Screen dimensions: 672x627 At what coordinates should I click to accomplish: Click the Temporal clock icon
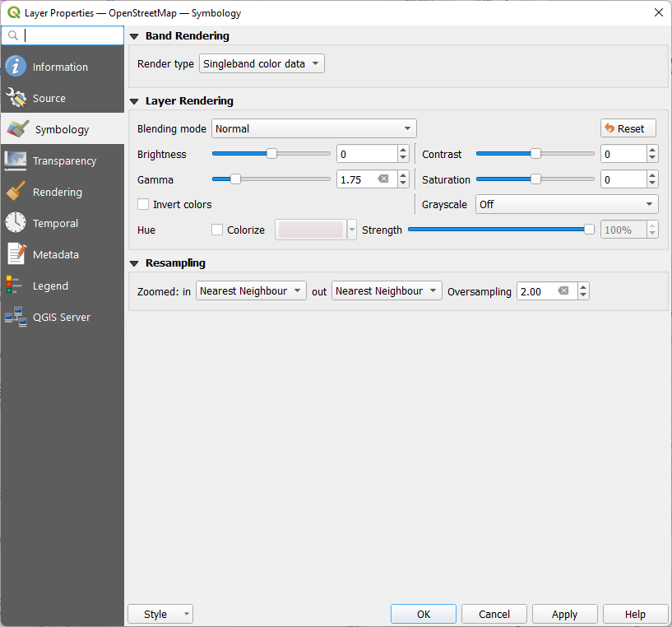pyautogui.click(x=16, y=223)
